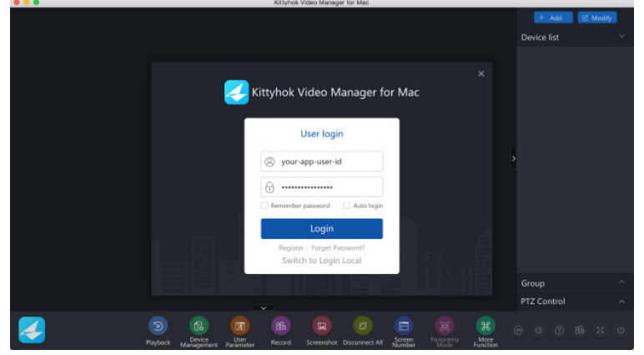This screenshot has width=644, height=355.
Task: Expand the Group panel
Action: click(621, 281)
